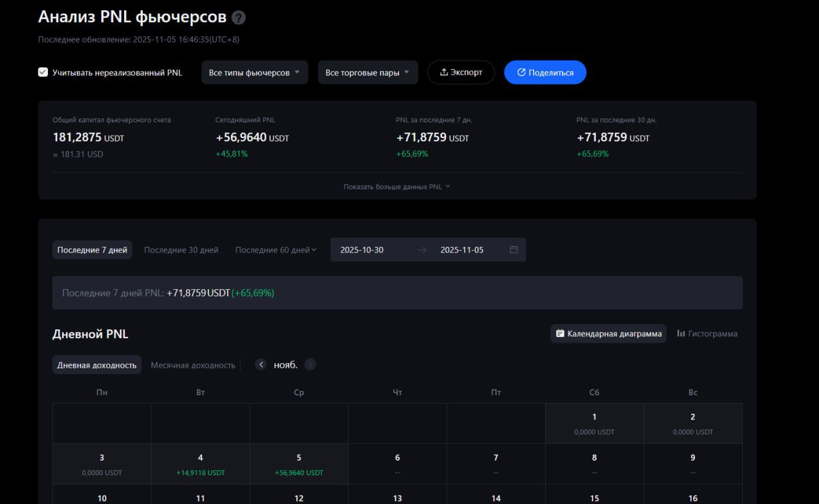Expand Показать больше данных PNL
Image resolution: width=819 pixels, height=504 pixels.
tap(397, 187)
